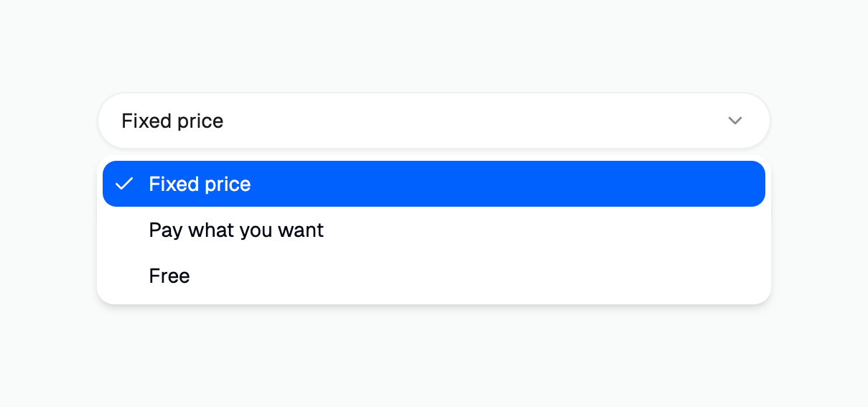Switch pricing to "Pay what you want"
868x407 pixels.
click(236, 230)
